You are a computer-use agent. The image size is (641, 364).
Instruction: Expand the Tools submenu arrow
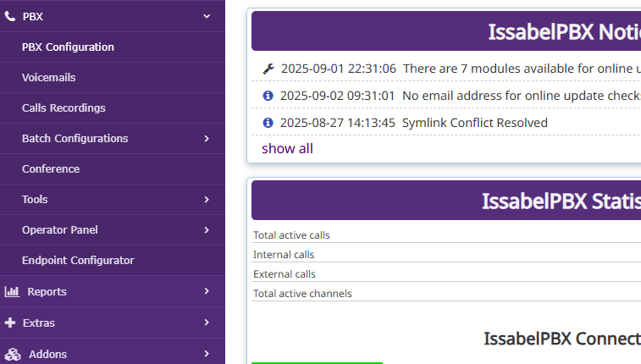click(207, 200)
